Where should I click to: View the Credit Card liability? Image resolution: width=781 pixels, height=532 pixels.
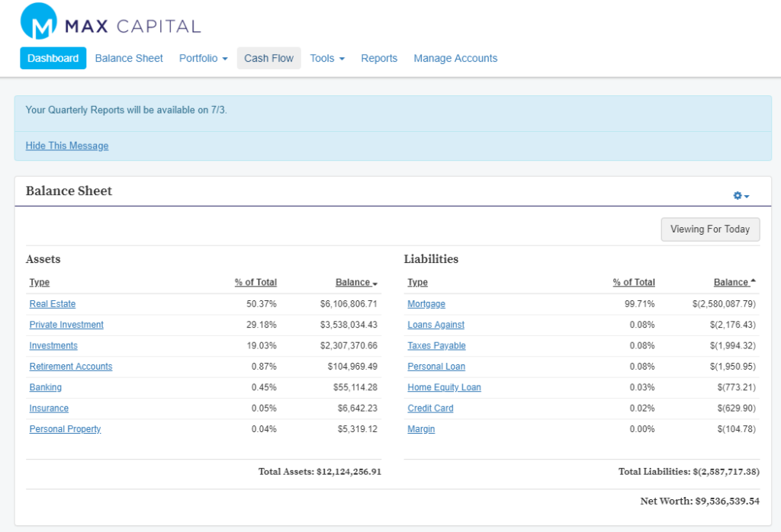430,408
